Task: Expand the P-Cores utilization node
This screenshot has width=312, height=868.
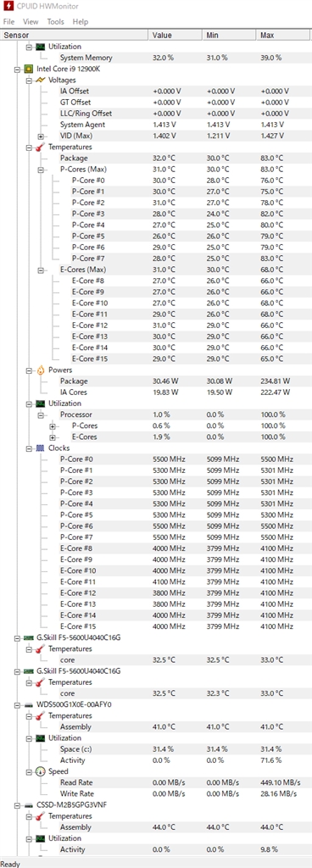Action: coord(53,426)
